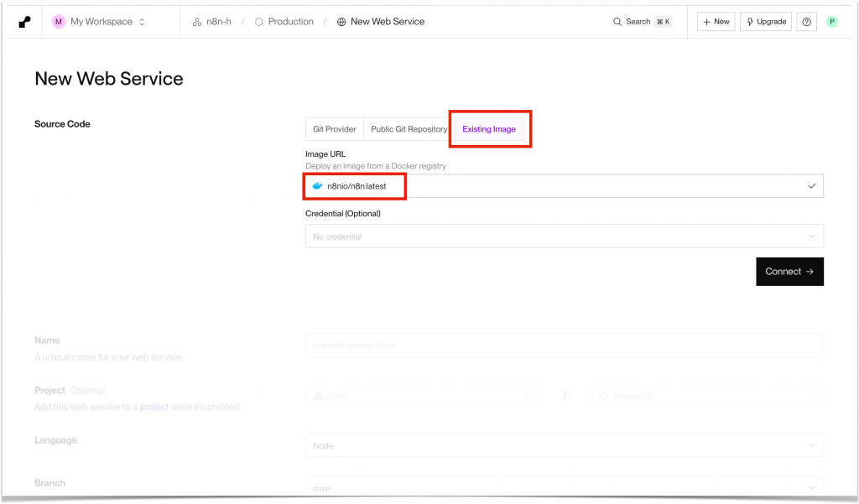
Task: Open the No credential dropdown
Action: [x=565, y=236]
